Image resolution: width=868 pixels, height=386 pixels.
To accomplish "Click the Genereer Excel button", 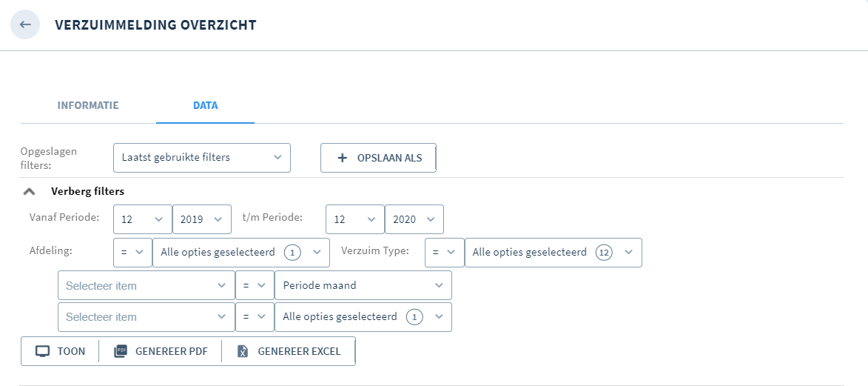I will pyautogui.click(x=289, y=352).
